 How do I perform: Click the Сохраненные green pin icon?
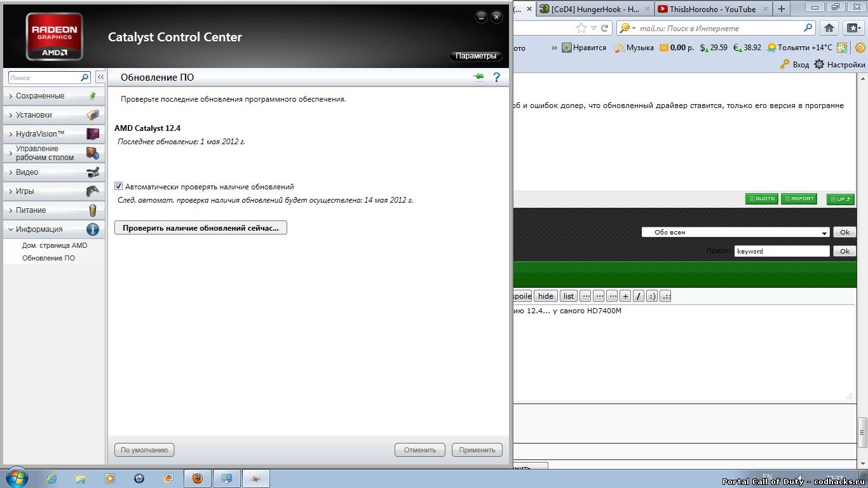point(93,96)
